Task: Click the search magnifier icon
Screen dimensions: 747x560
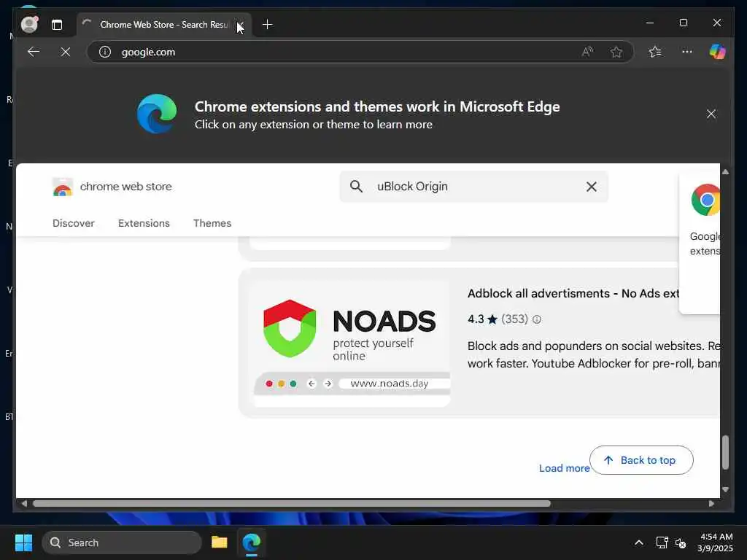Action: 356,186
